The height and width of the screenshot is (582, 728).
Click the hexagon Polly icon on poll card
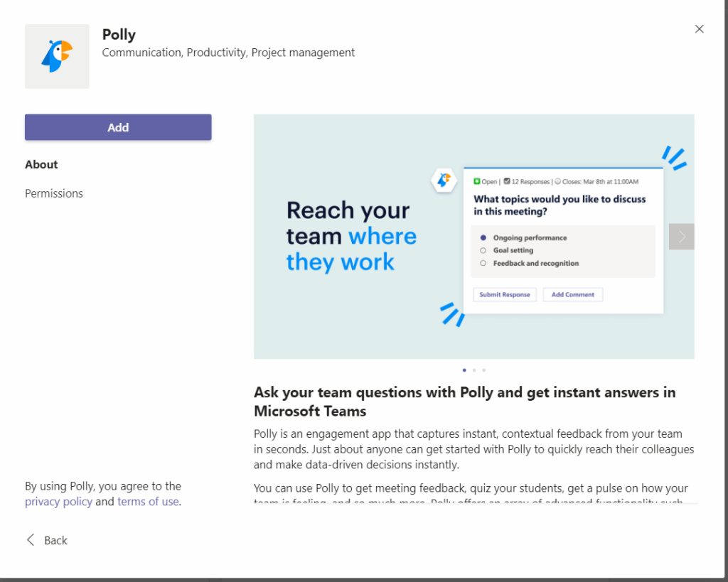point(444,180)
